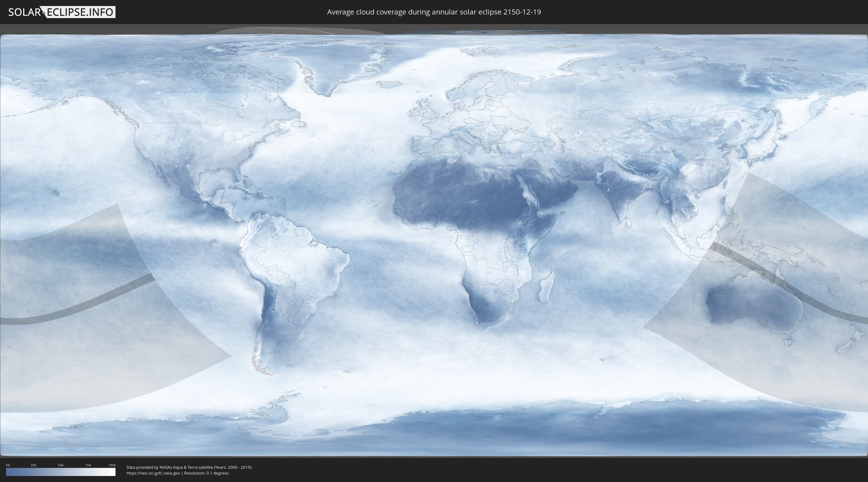This screenshot has height=482, width=868.
Task: Click the cloud coverage gradient legend bar
Action: coord(61,472)
